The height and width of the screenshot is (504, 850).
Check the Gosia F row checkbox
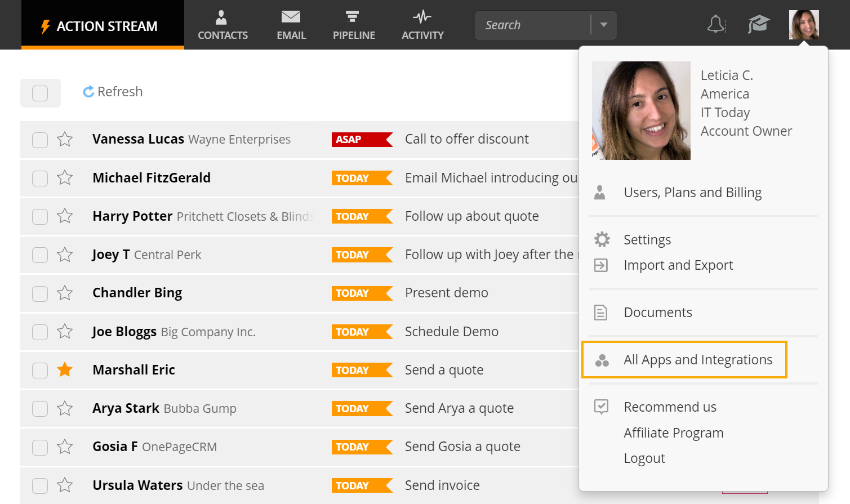[x=40, y=447]
